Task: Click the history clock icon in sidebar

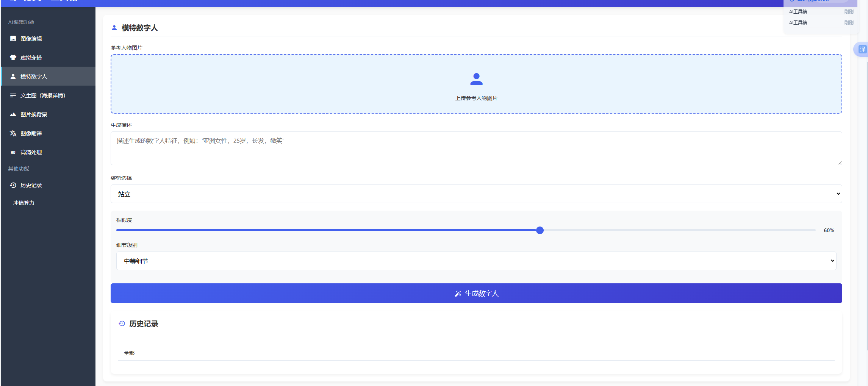Action: tap(13, 185)
